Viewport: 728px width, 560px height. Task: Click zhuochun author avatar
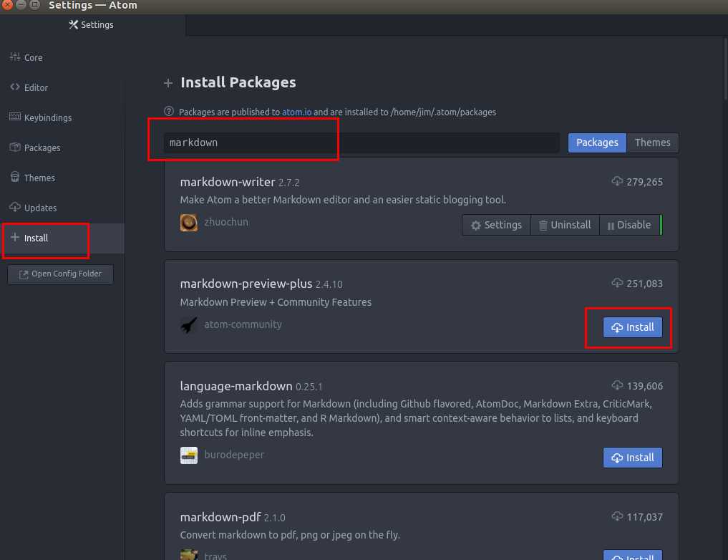pos(189,223)
